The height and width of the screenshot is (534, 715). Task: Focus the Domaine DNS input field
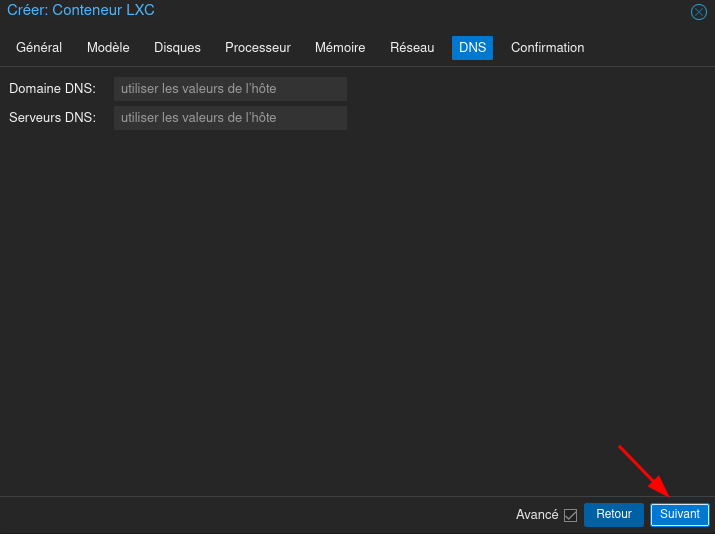(230, 89)
